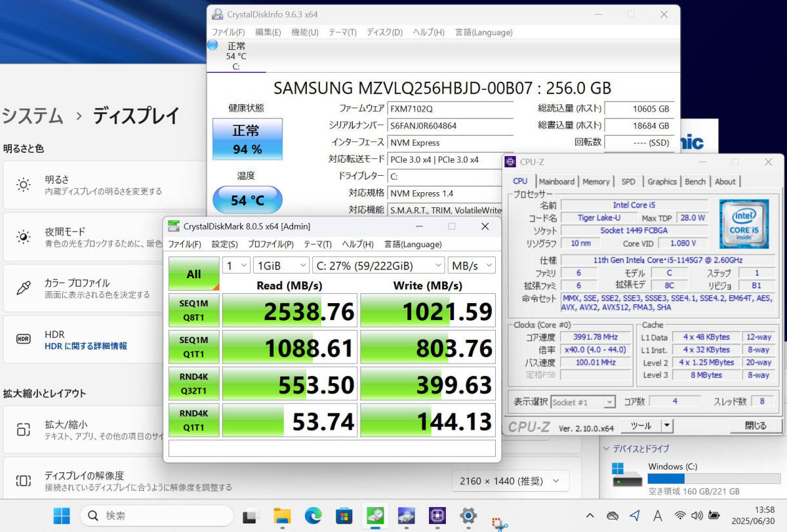
Task: Switch to CPU-Z via its purple taskbar icon
Action: [437, 516]
